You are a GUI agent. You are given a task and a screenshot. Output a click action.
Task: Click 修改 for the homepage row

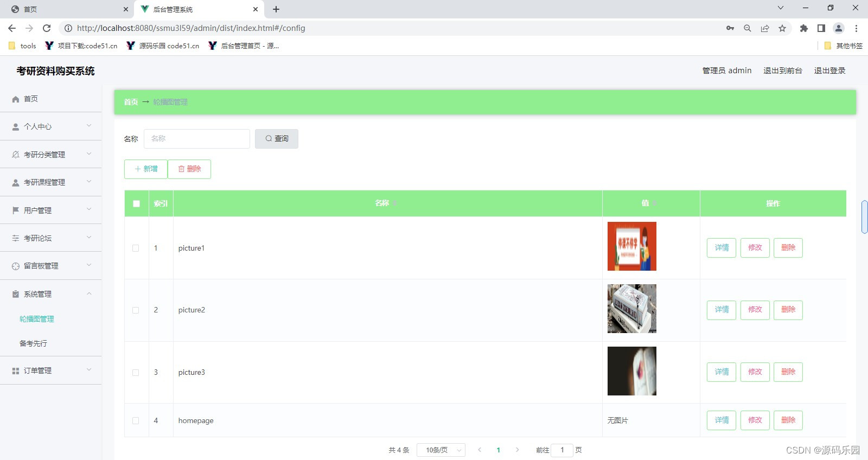point(755,420)
